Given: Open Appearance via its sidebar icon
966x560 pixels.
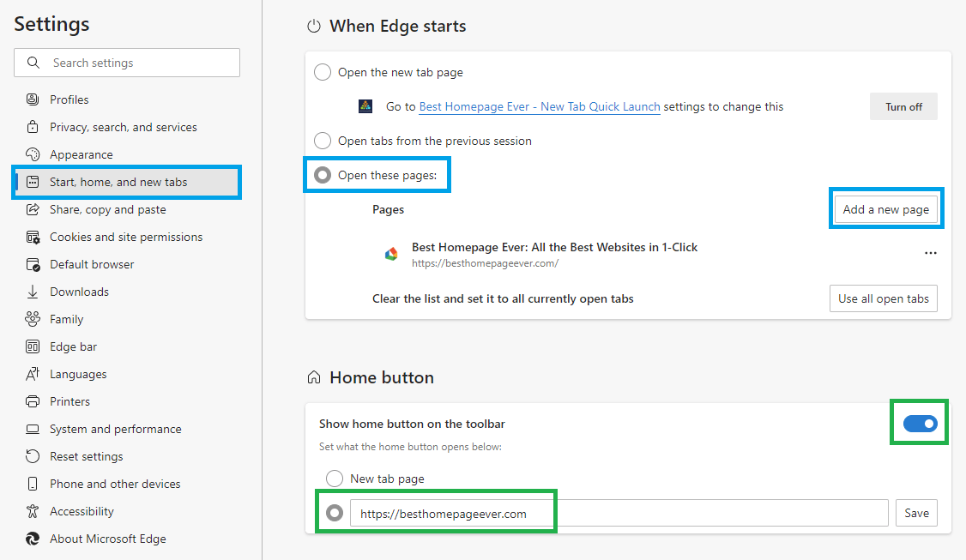Looking at the screenshot, I should click(31, 154).
